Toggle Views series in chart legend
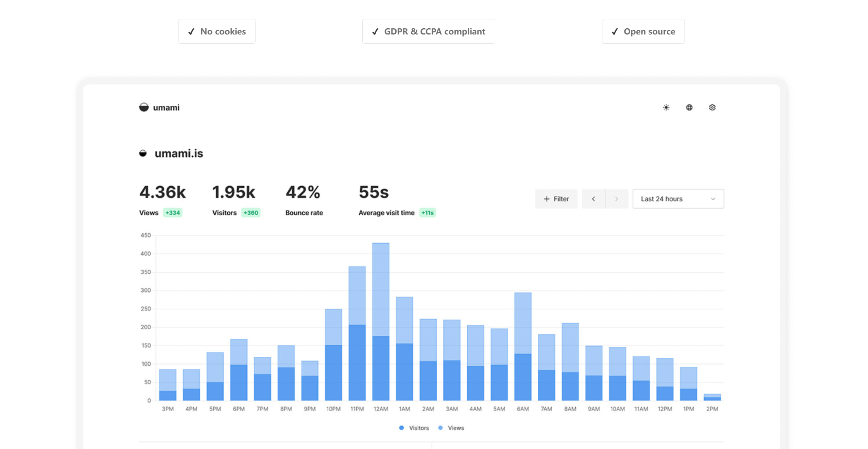This screenshot has width=868, height=449. pos(451,428)
